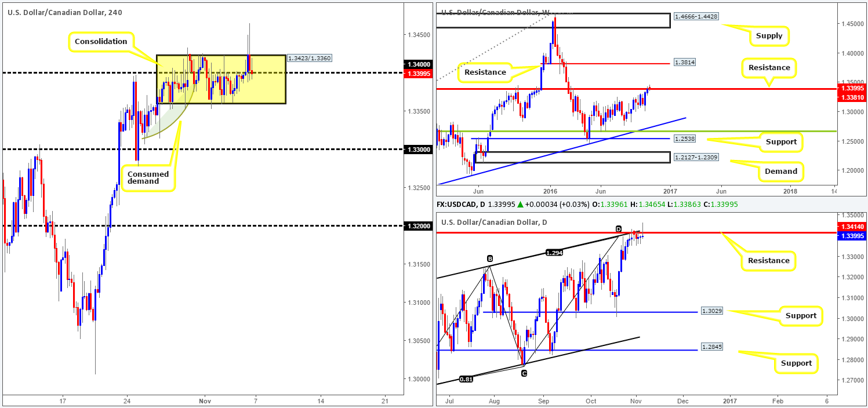
Task: Click the 1.30000 tick on 240 chart price axis
Action: point(419,379)
